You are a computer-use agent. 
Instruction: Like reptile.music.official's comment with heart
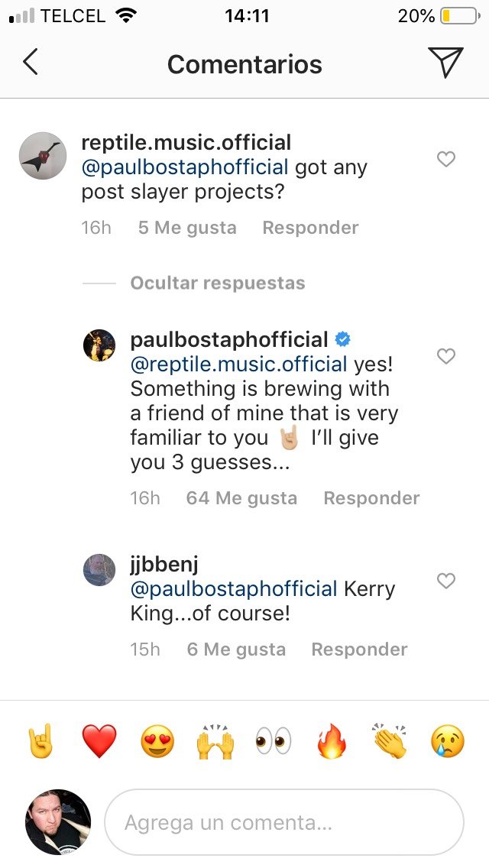point(445,159)
